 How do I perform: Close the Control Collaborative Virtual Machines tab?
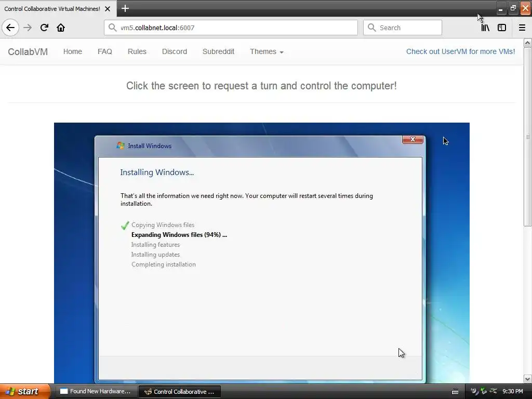coord(108,9)
